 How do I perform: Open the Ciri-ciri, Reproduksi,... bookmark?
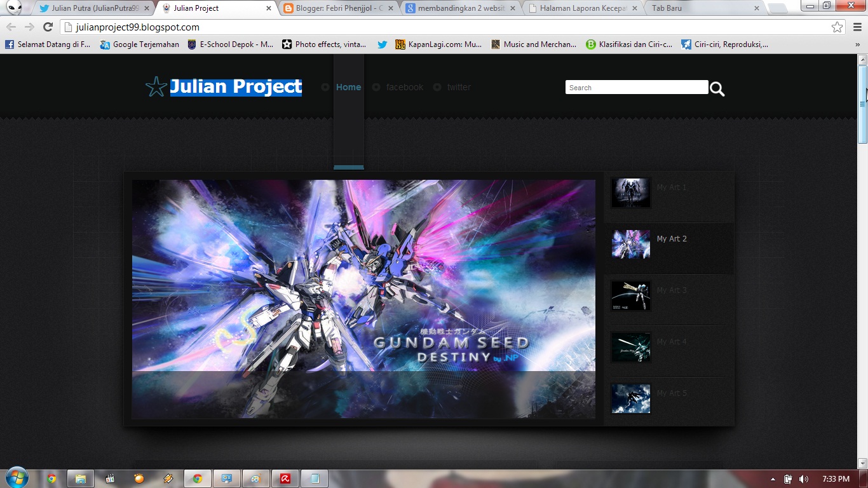pos(724,44)
